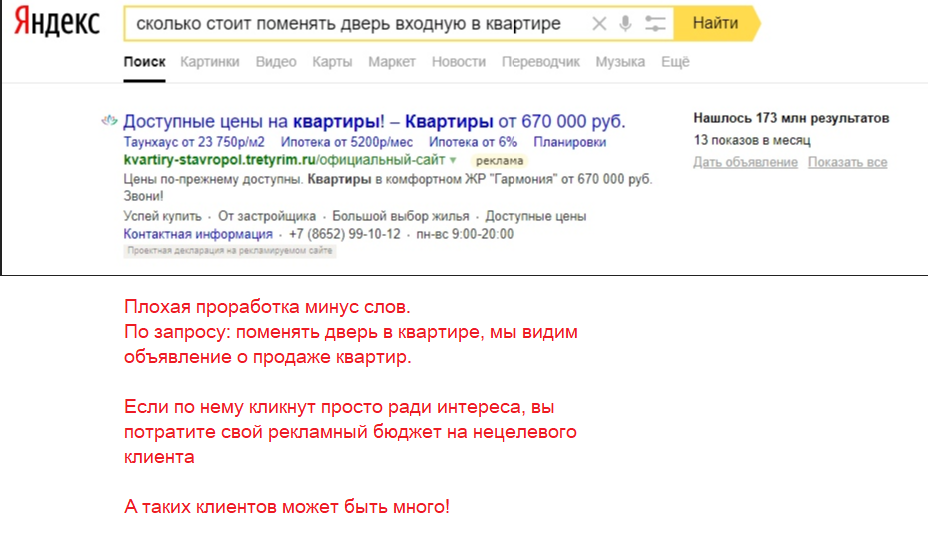Open the Ипотека от 6% sitelink
Viewport: 928px width, 548px height.
[473, 142]
